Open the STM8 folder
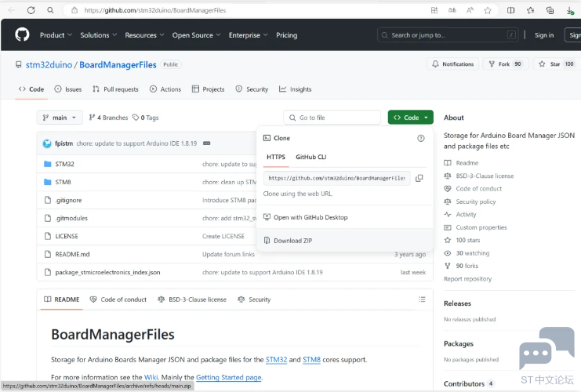 [63, 183]
